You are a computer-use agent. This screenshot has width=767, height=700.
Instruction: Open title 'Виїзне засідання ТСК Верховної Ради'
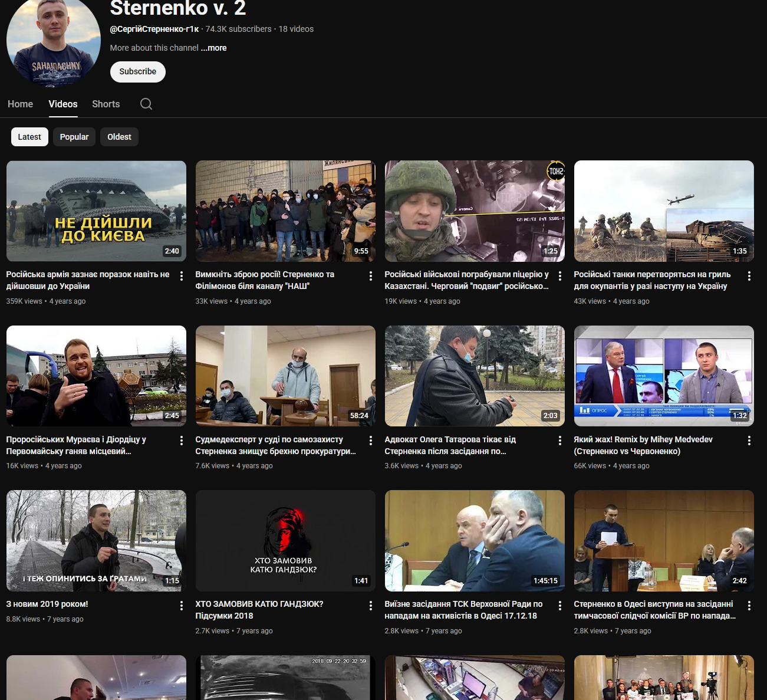tap(463, 610)
